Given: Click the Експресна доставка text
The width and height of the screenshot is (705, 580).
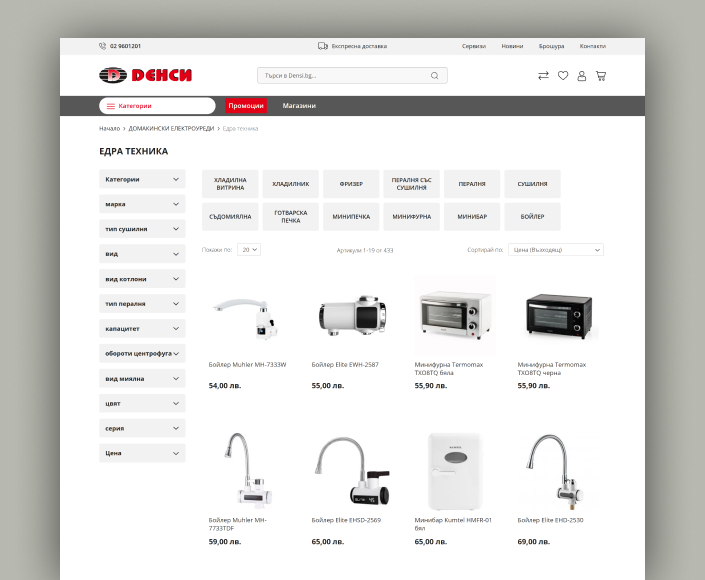Looking at the screenshot, I should coord(359,46).
